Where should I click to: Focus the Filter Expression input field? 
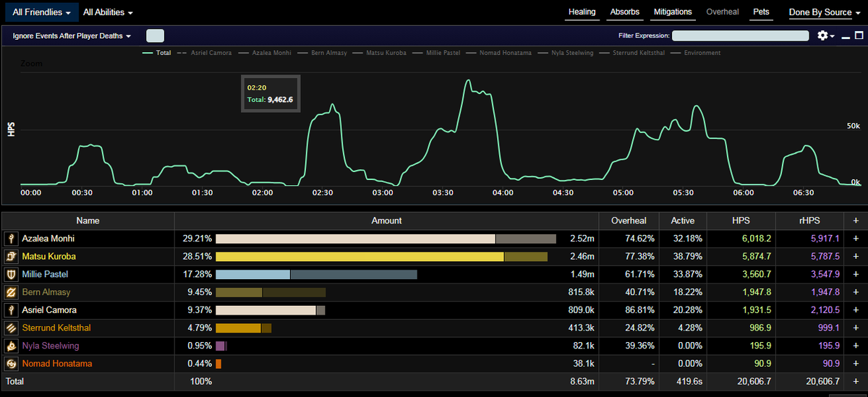point(740,35)
